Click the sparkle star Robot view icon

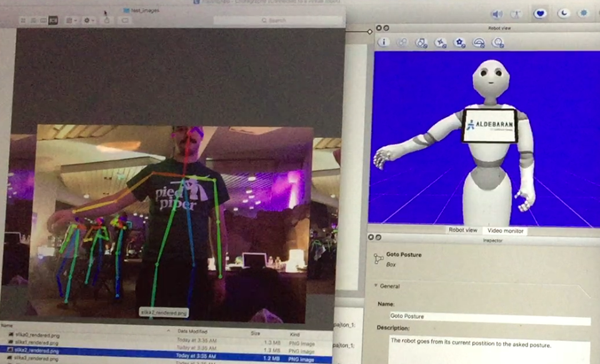coord(441,43)
